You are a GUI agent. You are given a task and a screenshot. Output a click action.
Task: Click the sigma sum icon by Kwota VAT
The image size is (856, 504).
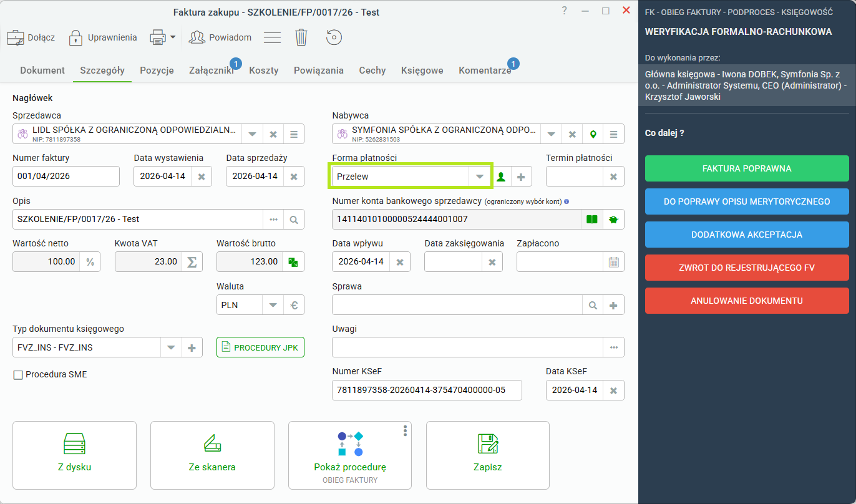coord(192,262)
